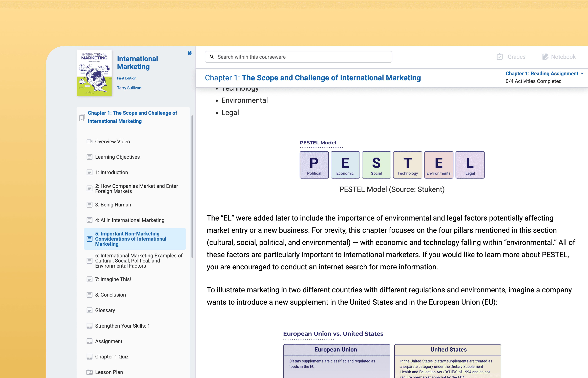Click the Assignment item icon

[x=89, y=341]
